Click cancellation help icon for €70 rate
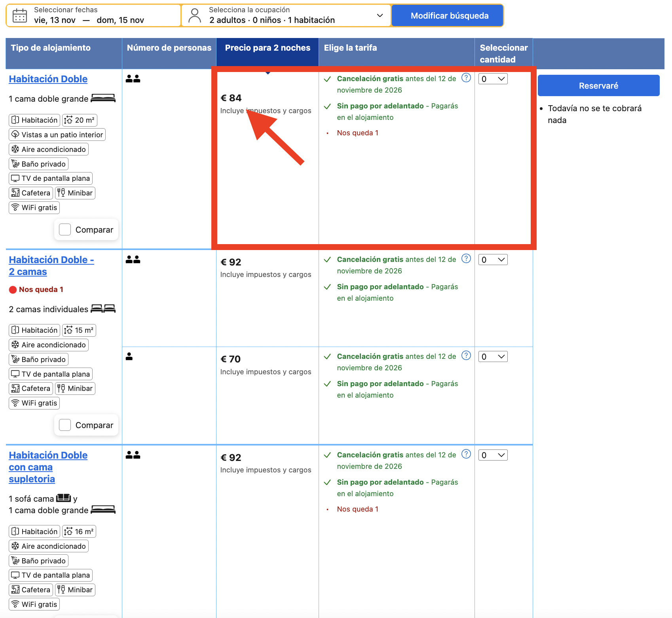The width and height of the screenshot is (672, 618). pyautogui.click(x=467, y=355)
